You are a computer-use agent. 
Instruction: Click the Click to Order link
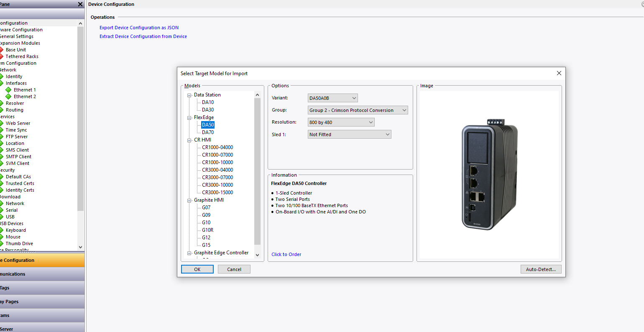286,254
